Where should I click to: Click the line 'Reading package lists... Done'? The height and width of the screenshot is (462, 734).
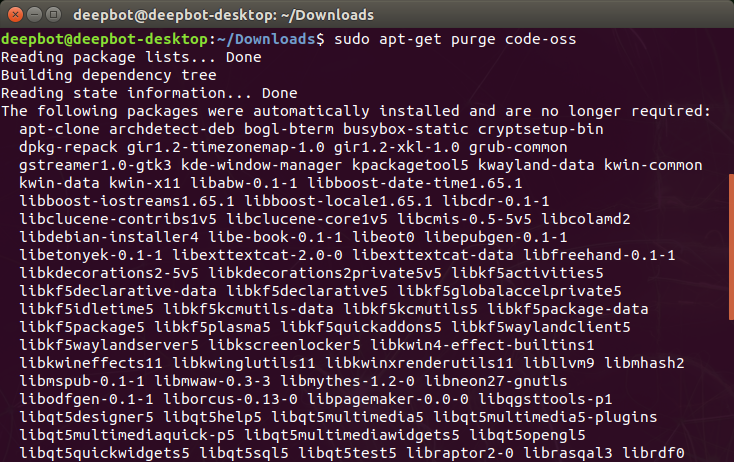tap(131, 57)
